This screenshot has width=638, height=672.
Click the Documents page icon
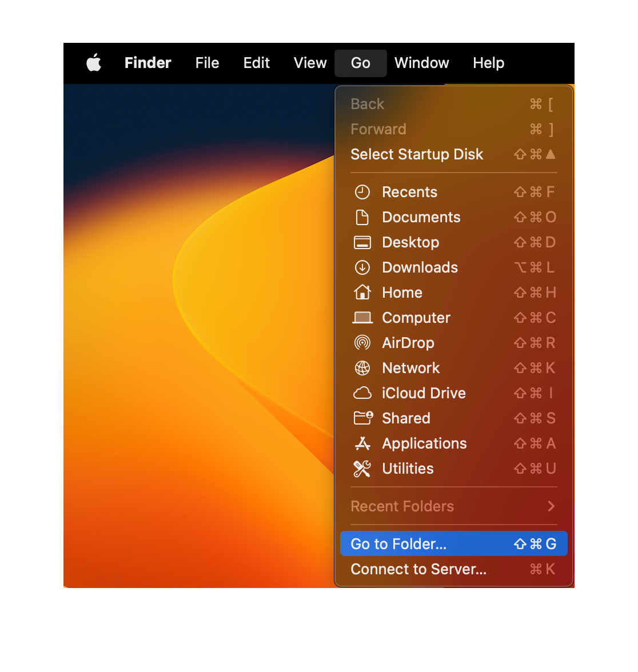tap(362, 217)
